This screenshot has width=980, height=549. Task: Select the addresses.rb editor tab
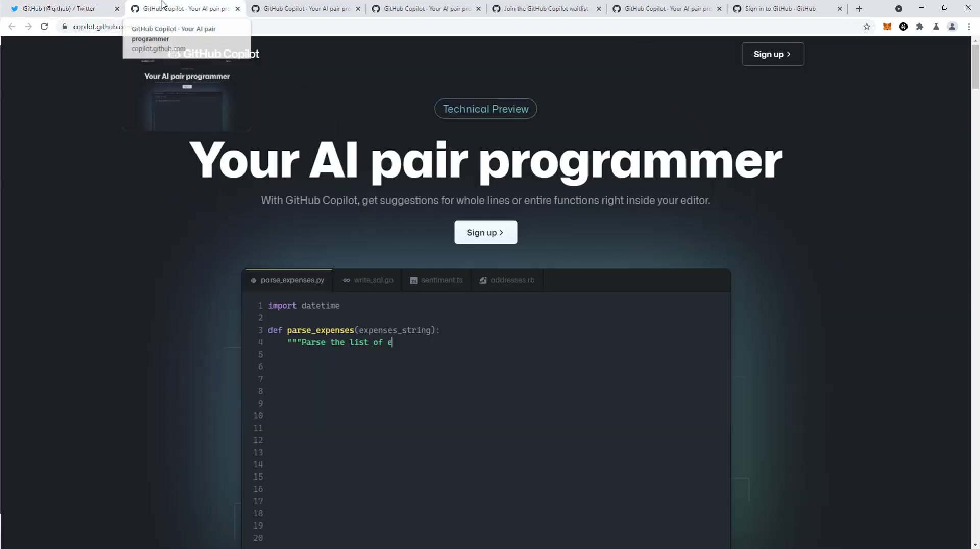(507, 280)
